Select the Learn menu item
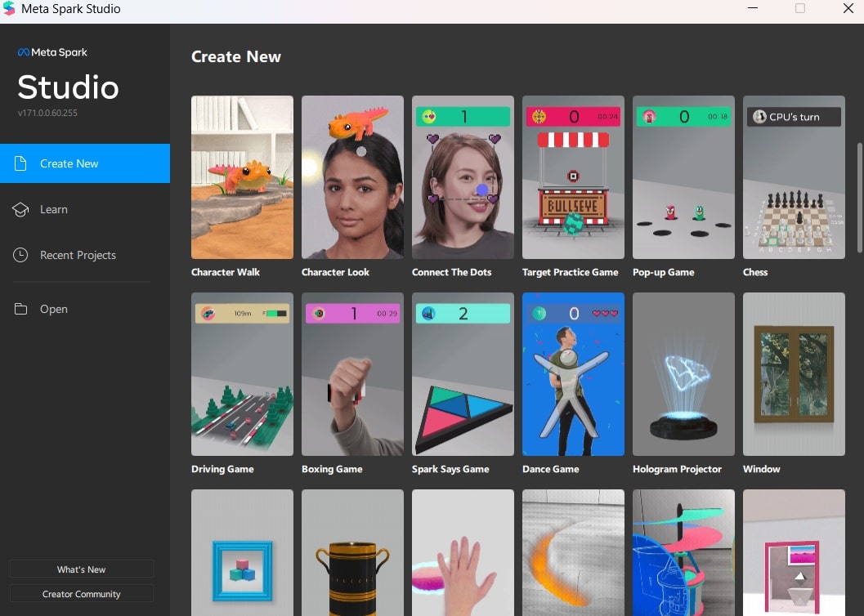Image resolution: width=864 pixels, height=616 pixels. pos(54,209)
